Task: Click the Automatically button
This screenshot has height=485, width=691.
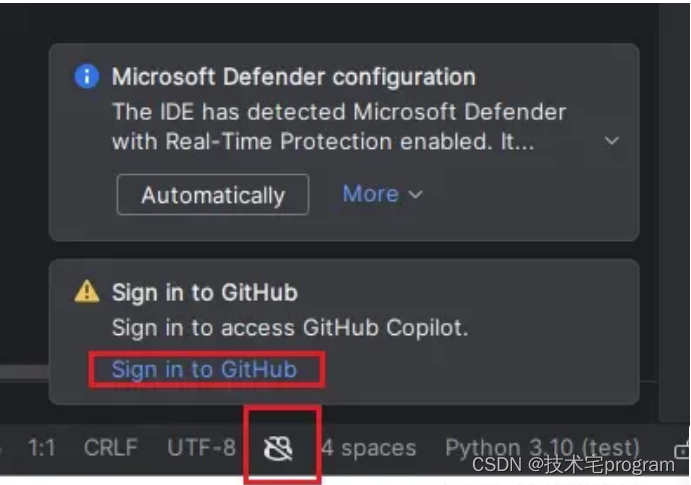Action: 213,194
